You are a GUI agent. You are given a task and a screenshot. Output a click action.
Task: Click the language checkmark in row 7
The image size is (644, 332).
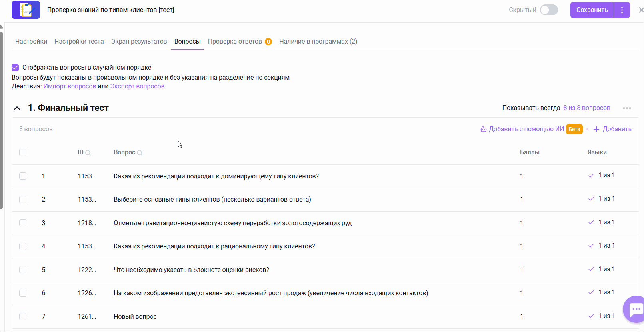(x=591, y=316)
